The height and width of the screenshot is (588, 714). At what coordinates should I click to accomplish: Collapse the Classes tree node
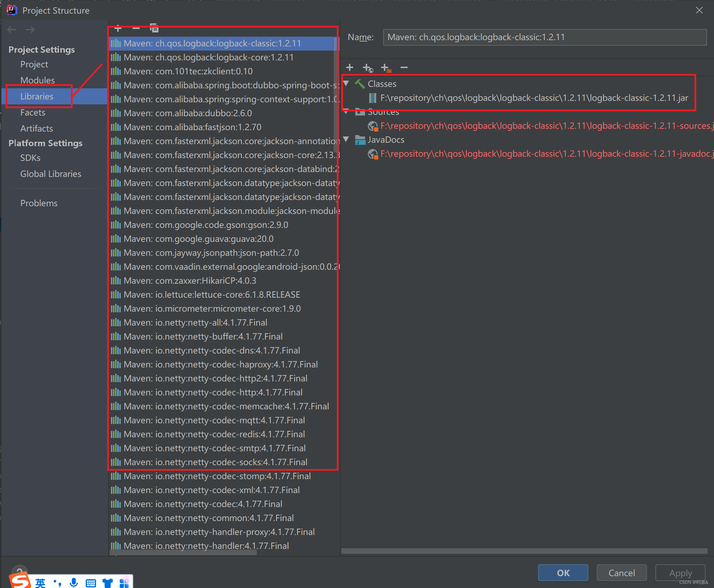tap(346, 83)
